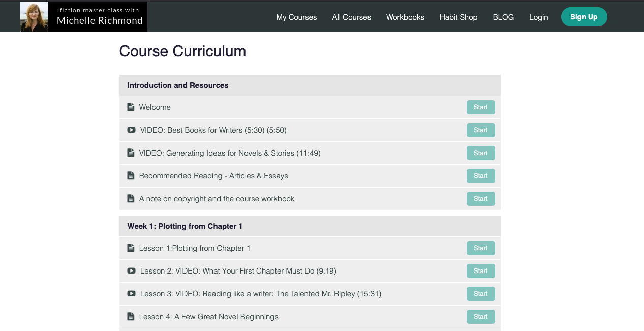
Task: Click the video icon for Lesson 2
Action: coord(131,270)
